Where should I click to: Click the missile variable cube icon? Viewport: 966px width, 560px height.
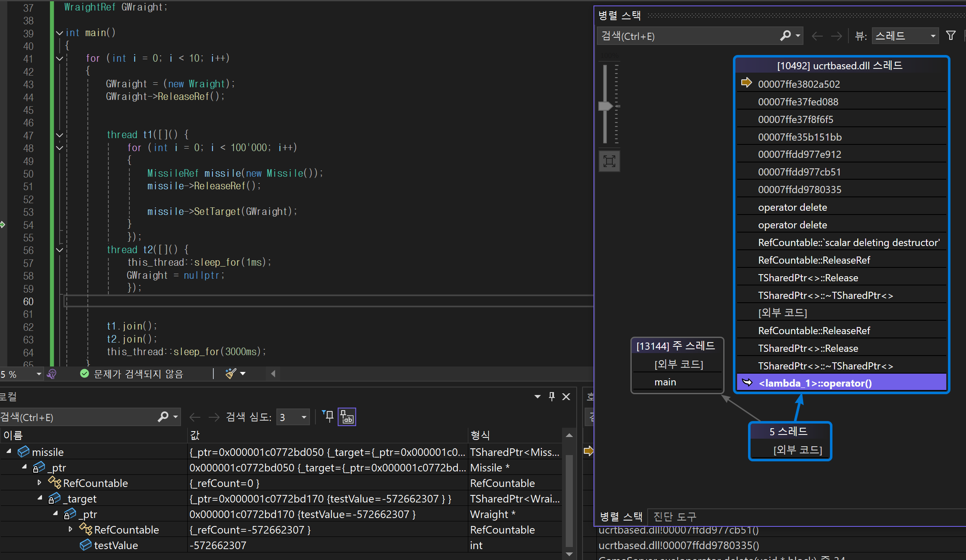(24, 452)
